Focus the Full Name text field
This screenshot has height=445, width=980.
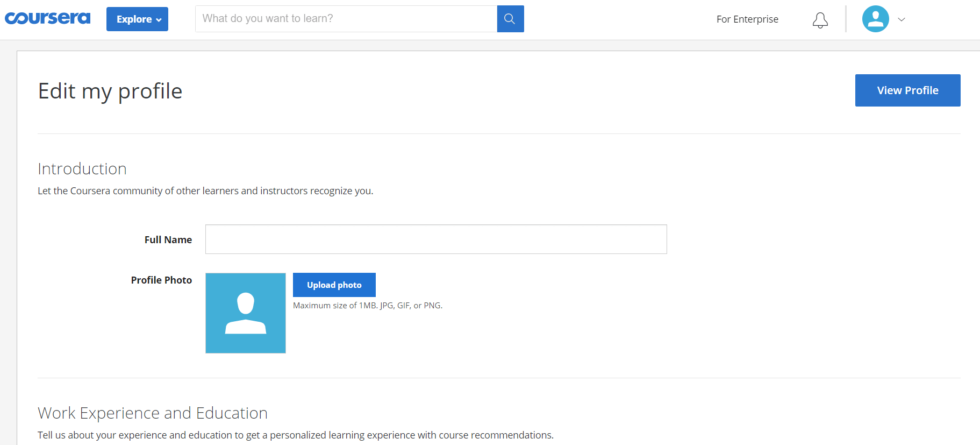click(436, 239)
